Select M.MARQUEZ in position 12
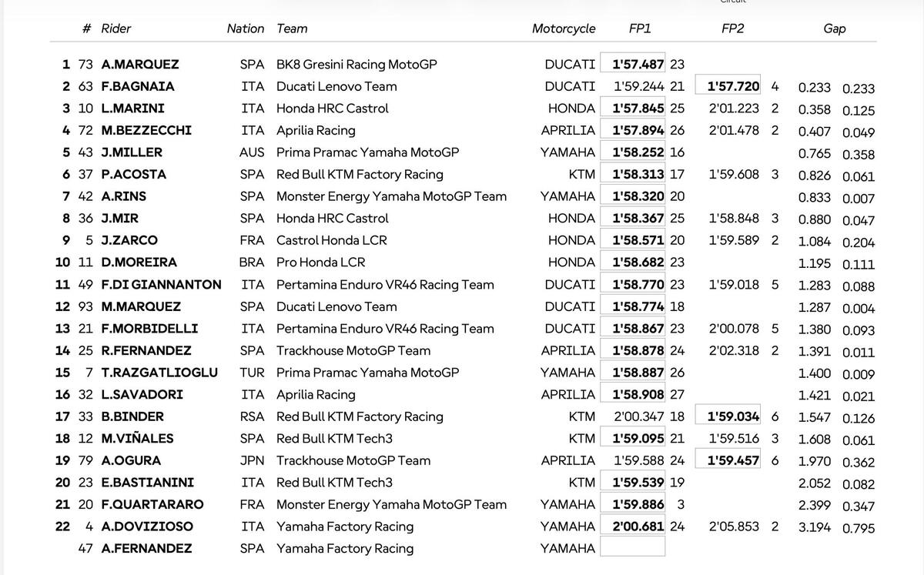The width and height of the screenshot is (924, 575). pos(141,306)
